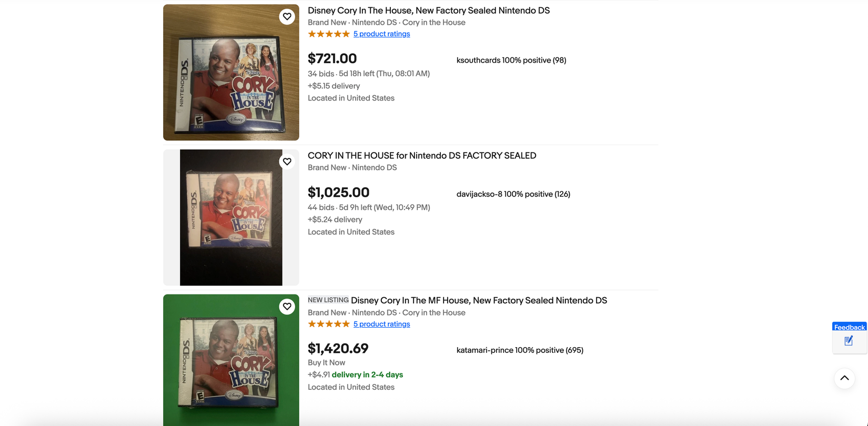Open the 'Disney Cory In The MF House' listing
Image resolution: width=868 pixels, height=426 pixels.
(x=479, y=300)
